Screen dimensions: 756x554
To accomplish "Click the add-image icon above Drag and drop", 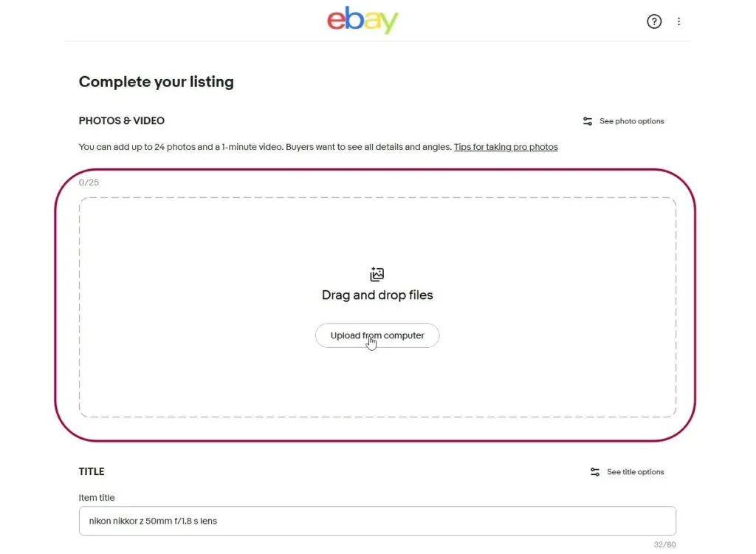I will 377,275.
